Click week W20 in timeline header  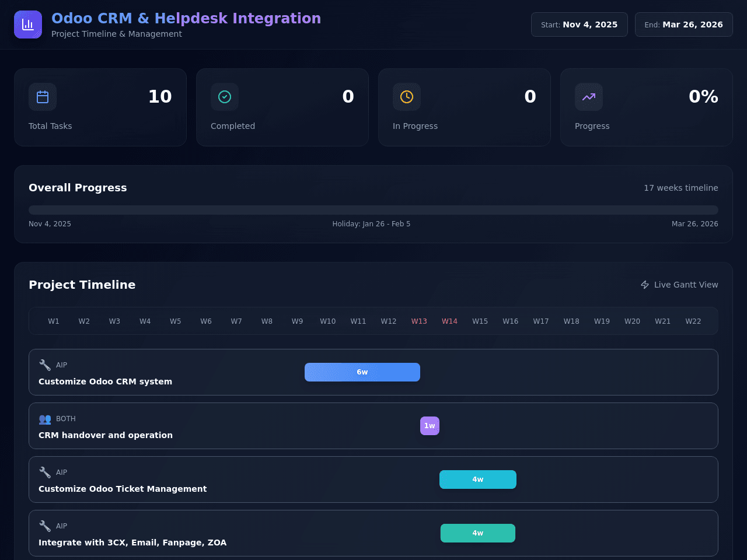pyautogui.click(x=633, y=321)
